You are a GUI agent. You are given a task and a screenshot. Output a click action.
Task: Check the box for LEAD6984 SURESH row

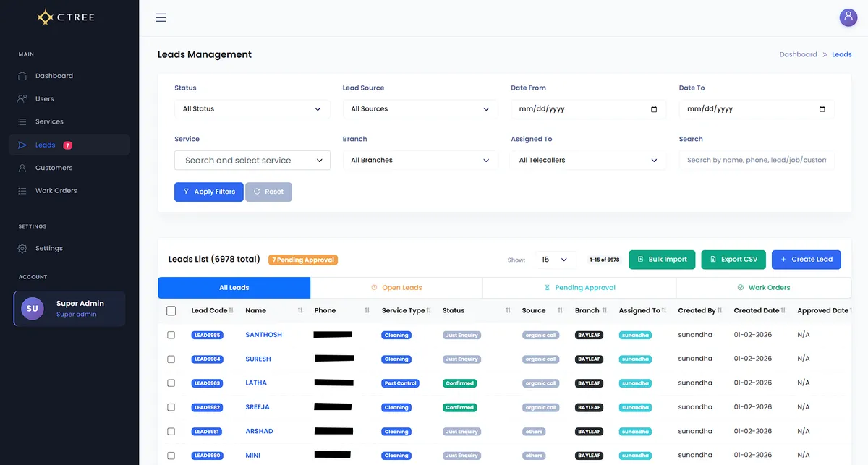(171, 359)
